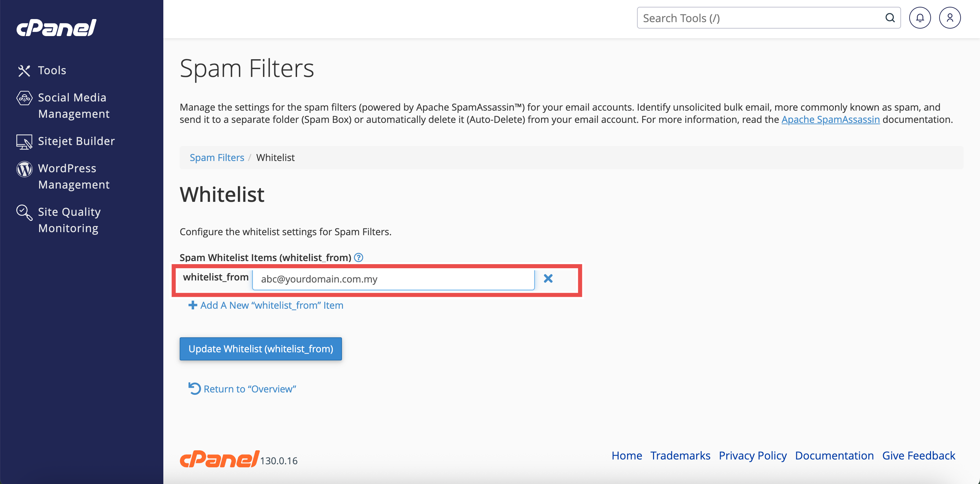The image size is (980, 484).
Task: Open the notifications bell
Action: 919,18
